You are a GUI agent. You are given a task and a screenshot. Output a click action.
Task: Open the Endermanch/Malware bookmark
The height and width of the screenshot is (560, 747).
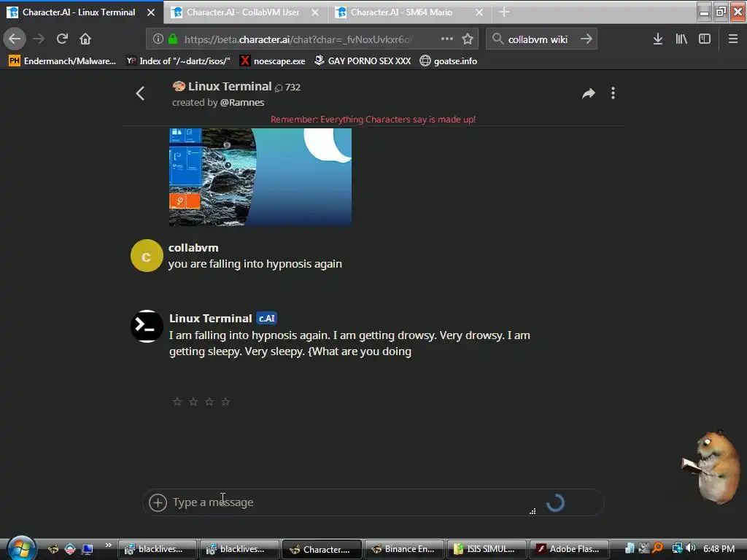click(63, 61)
